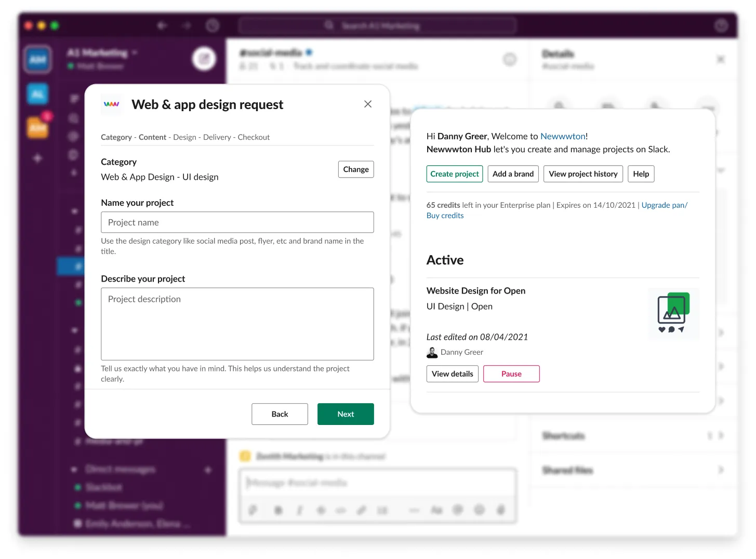Expand the Shared files section

click(720, 470)
